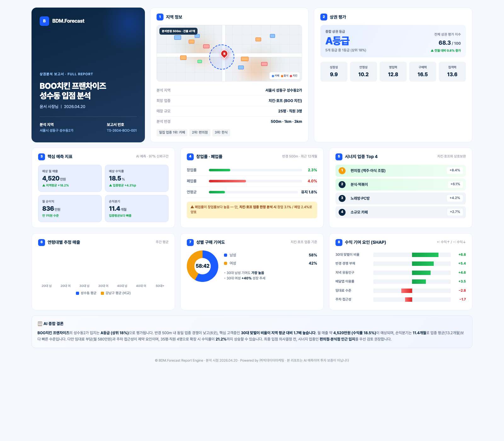Click the A등급 overall grade text
This screenshot has width=504, height=441.
(337, 41)
